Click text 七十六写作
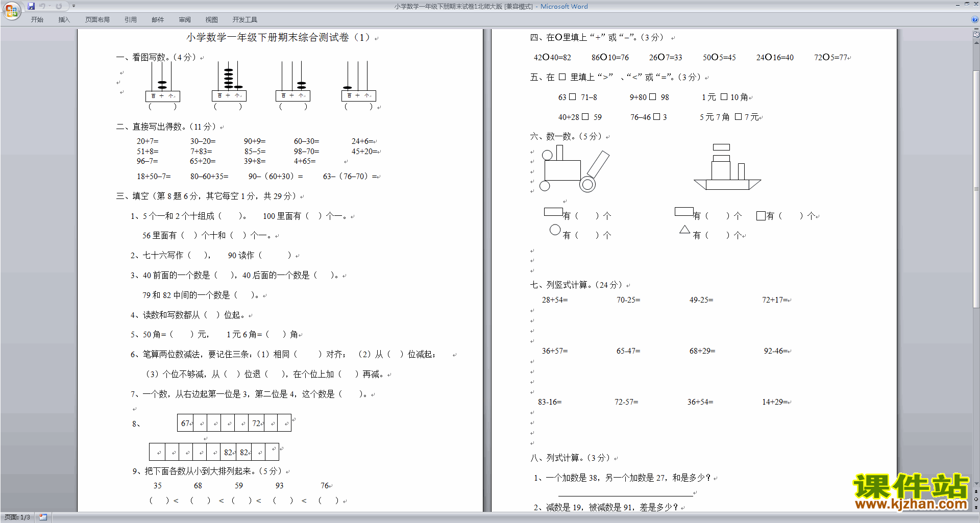The image size is (980, 523). tap(163, 255)
